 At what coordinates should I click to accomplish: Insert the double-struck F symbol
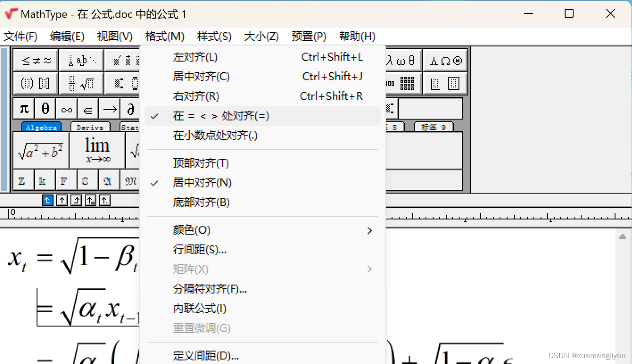click(x=67, y=180)
